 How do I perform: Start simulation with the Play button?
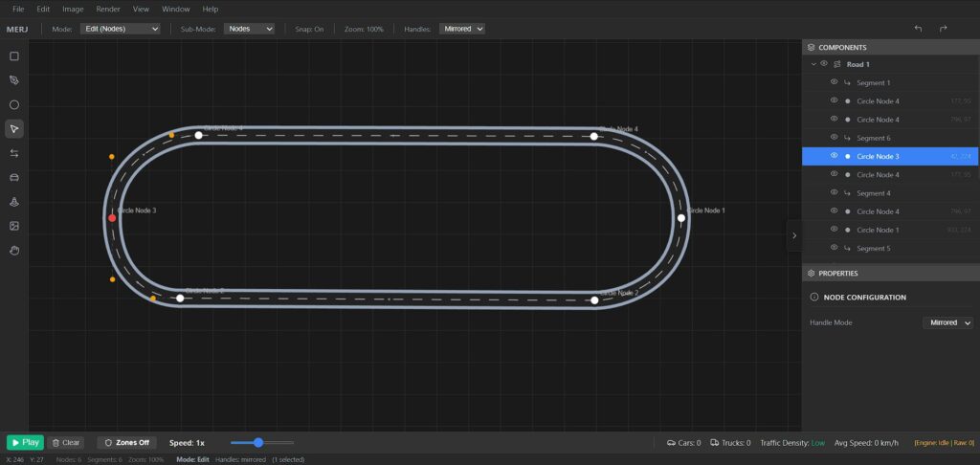(x=25, y=442)
